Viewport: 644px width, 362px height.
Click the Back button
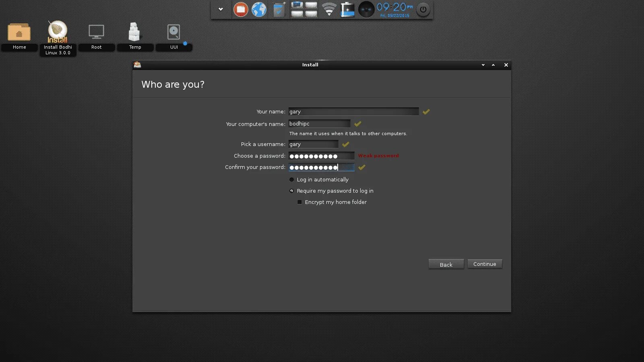point(446,264)
